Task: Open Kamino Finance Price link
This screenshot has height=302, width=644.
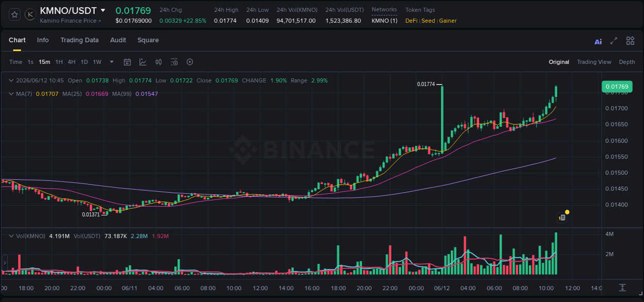Action: tap(71, 21)
